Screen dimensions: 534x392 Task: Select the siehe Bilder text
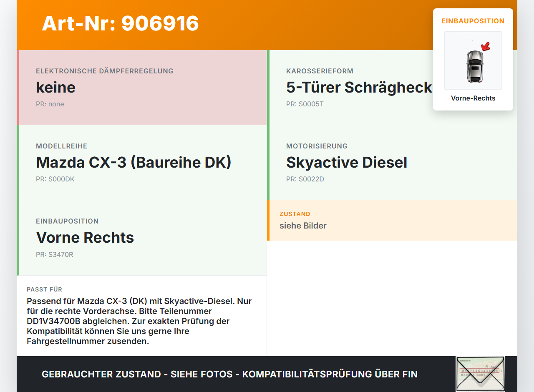(303, 226)
